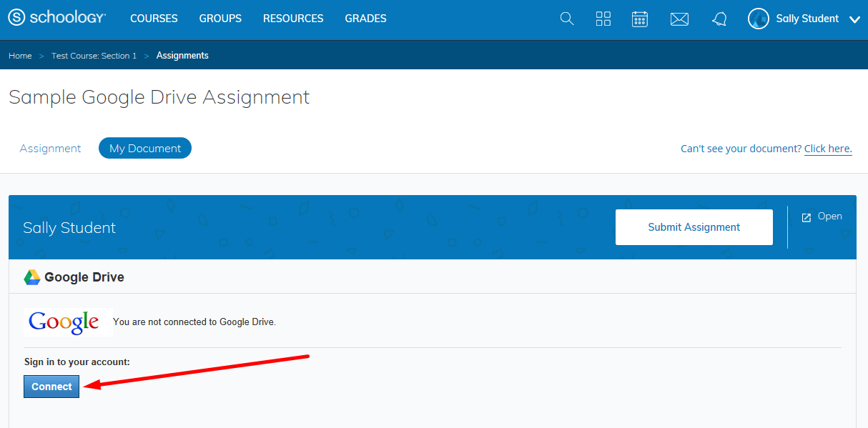Go to Resources in the top navigation
The image size is (868, 428).
293,19
